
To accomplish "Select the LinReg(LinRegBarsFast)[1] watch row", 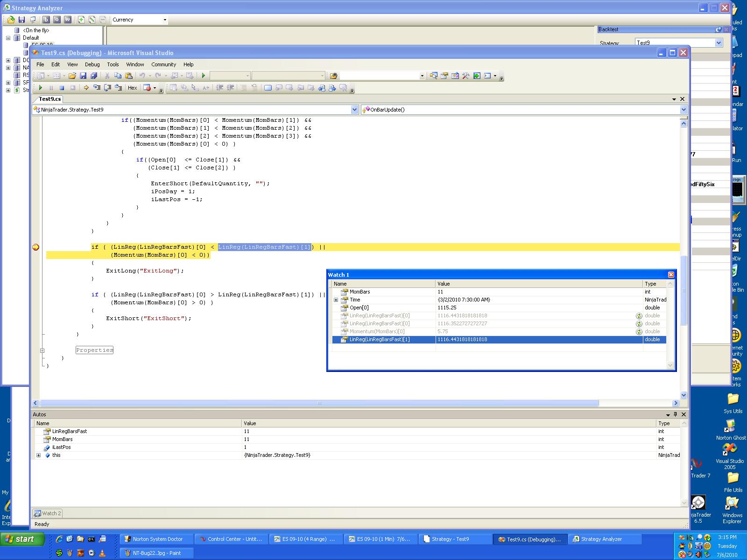I will pos(499,340).
